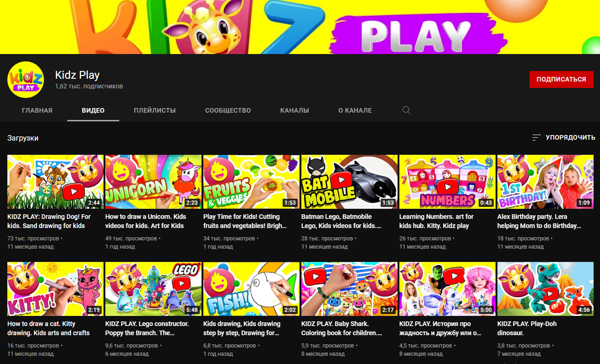Open the Сообщество tab

click(x=228, y=110)
